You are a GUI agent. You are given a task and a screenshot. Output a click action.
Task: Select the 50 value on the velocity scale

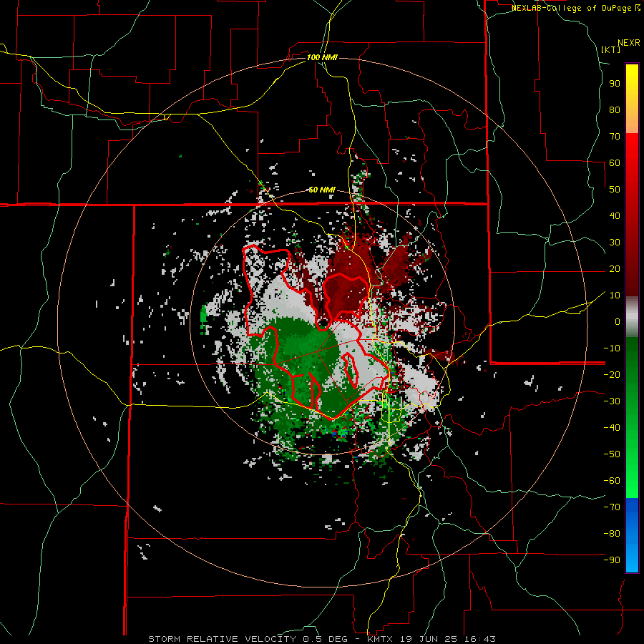click(615, 190)
